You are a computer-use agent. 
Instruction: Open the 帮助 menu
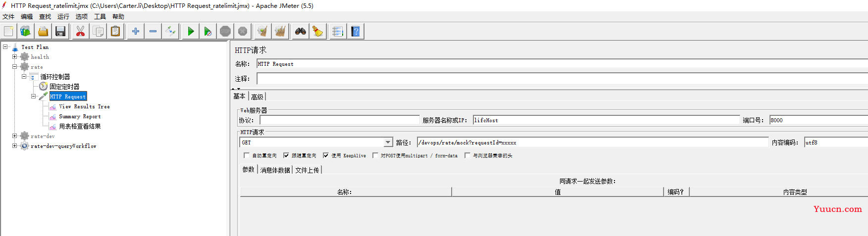118,17
